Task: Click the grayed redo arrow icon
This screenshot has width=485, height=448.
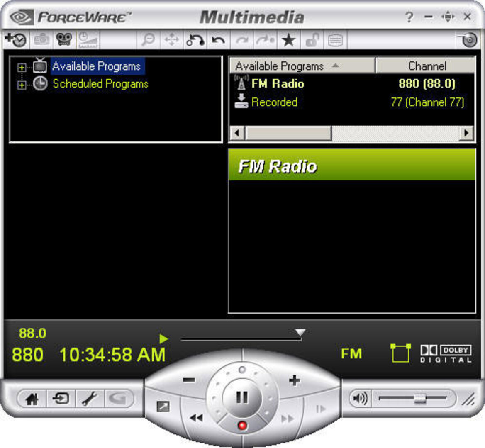Action: [x=242, y=39]
